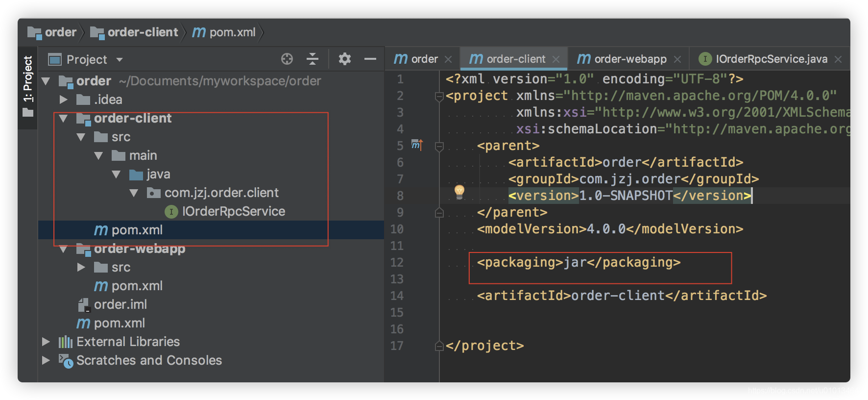868x400 pixels.
Task: Click the Maven icon of root pom.xml
Action: [x=83, y=324]
